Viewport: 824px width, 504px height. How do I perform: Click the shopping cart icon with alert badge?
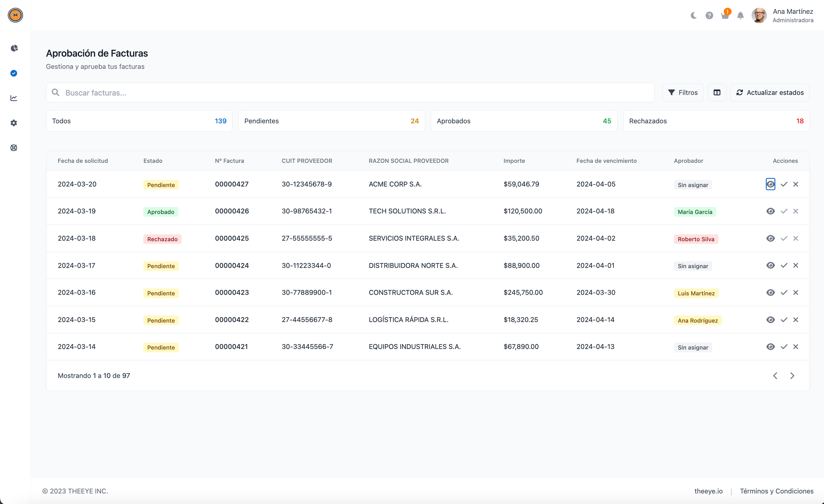[725, 16]
